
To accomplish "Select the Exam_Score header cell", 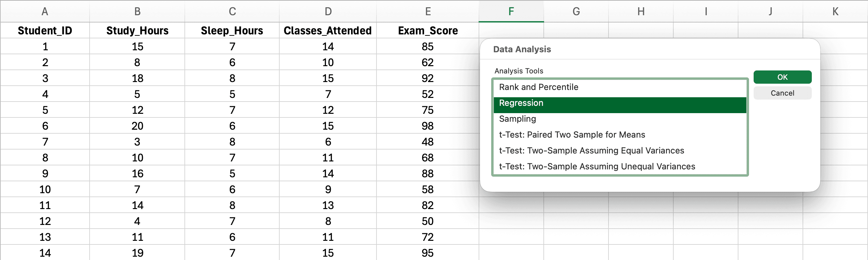I will [428, 30].
